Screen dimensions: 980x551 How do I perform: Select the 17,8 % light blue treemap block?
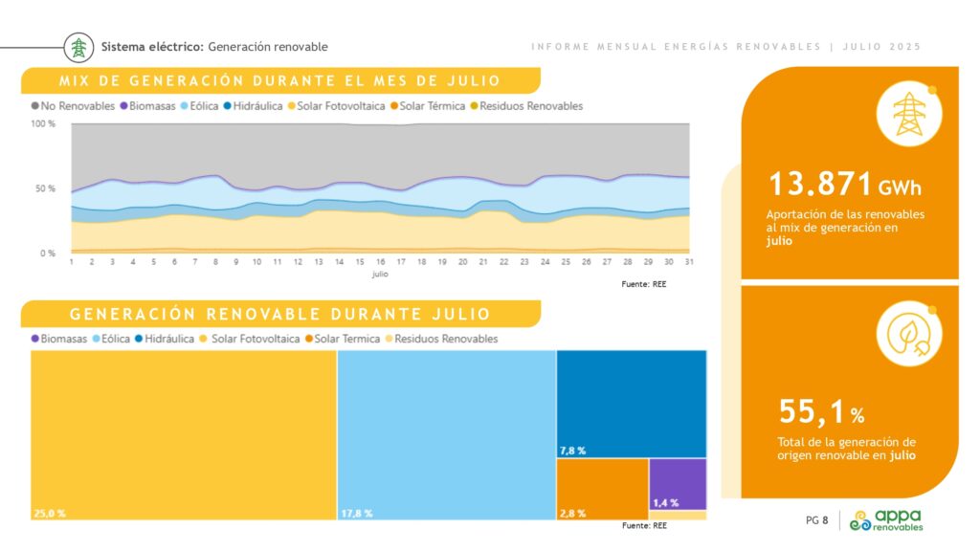447,435
